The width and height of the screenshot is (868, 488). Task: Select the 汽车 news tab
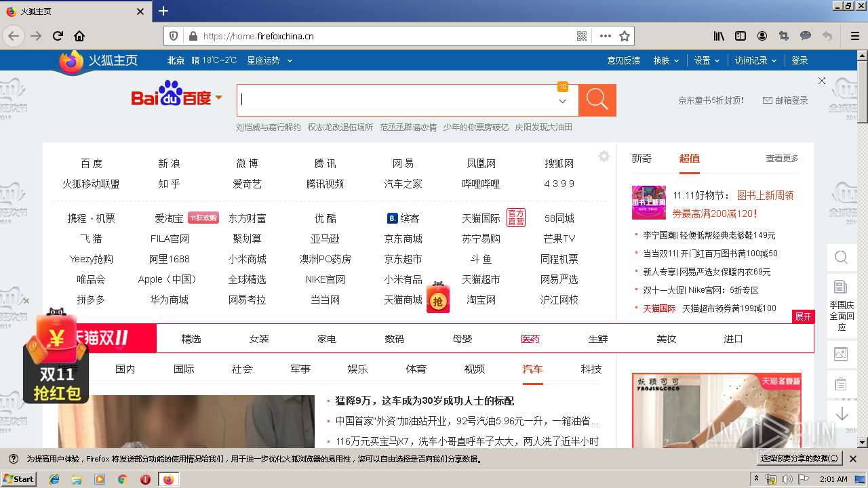(533, 369)
